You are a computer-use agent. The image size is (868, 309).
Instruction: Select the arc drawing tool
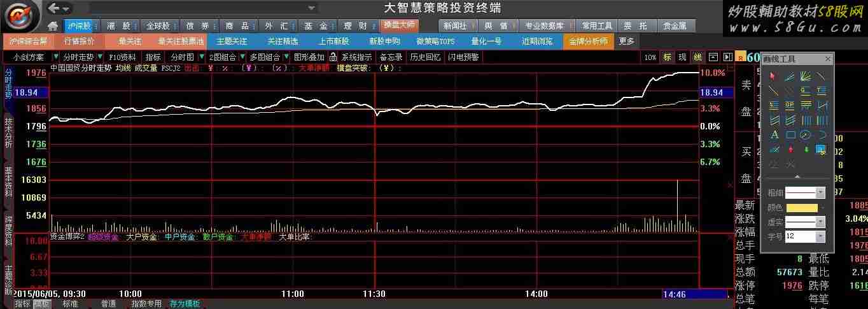pos(822,134)
